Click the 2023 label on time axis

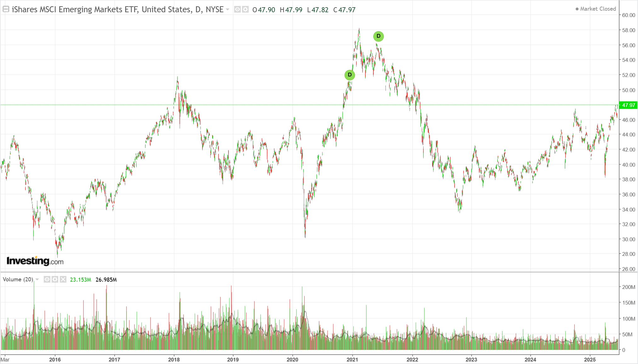[x=471, y=359]
